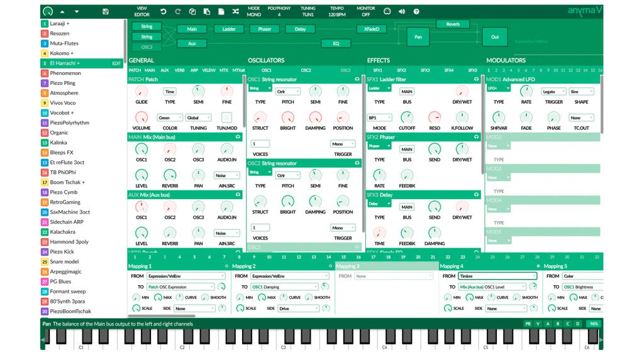The height and width of the screenshot is (355, 644).
Task: Click keyboard scroll-left arrow beside piano
Action: tap(42, 340)
